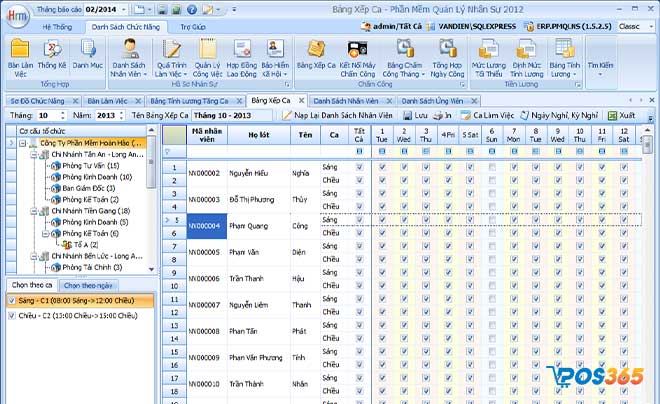Toggle the Chiều - C2 shift checkbox
The image size is (660, 404).
(x=12, y=316)
